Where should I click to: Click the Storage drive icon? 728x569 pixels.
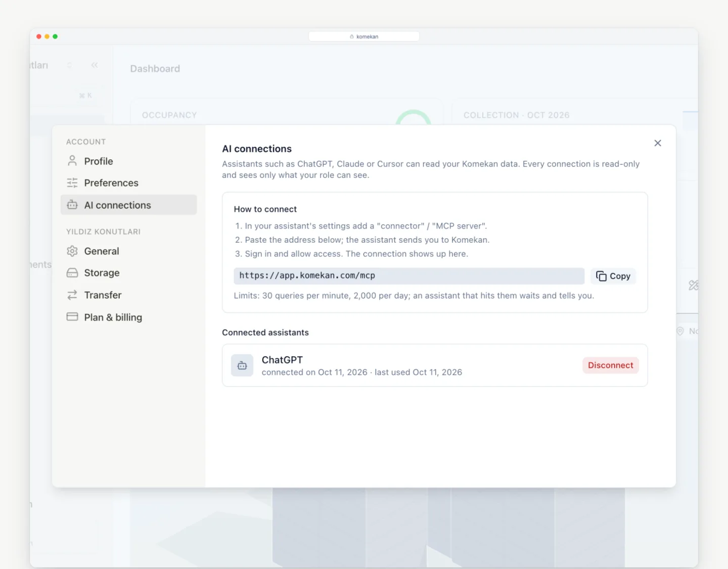tap(72, 273)
